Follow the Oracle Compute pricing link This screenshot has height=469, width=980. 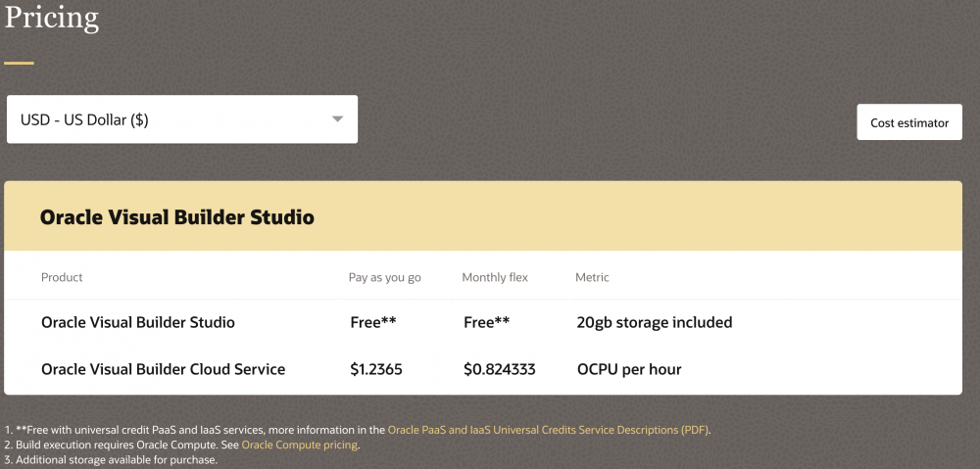click(299, 446)
